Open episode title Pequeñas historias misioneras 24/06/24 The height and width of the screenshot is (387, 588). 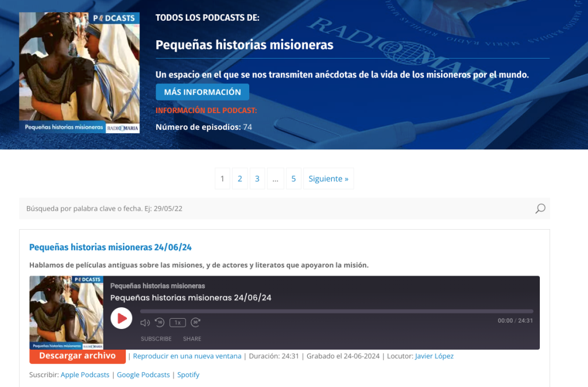110,247
